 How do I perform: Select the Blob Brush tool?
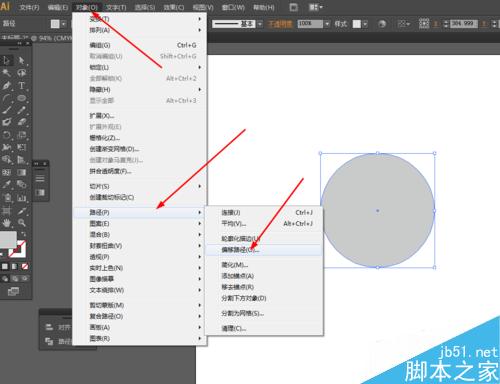(x=6, y=122)
